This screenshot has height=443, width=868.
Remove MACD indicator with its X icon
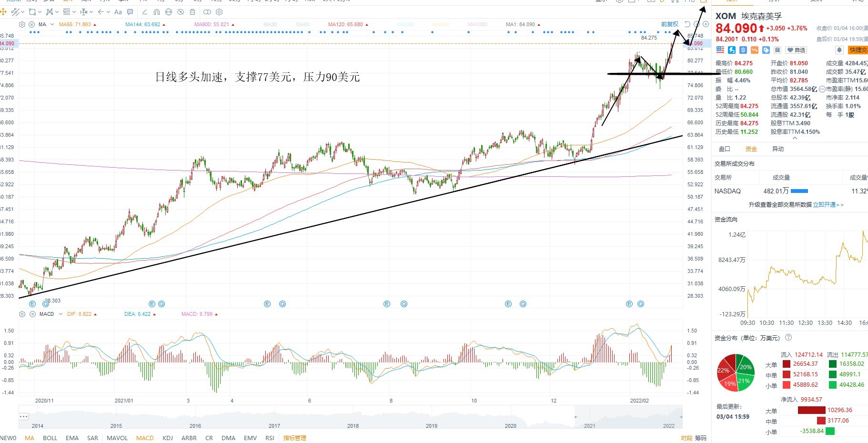pyautogui.click(x=32, y=314)
